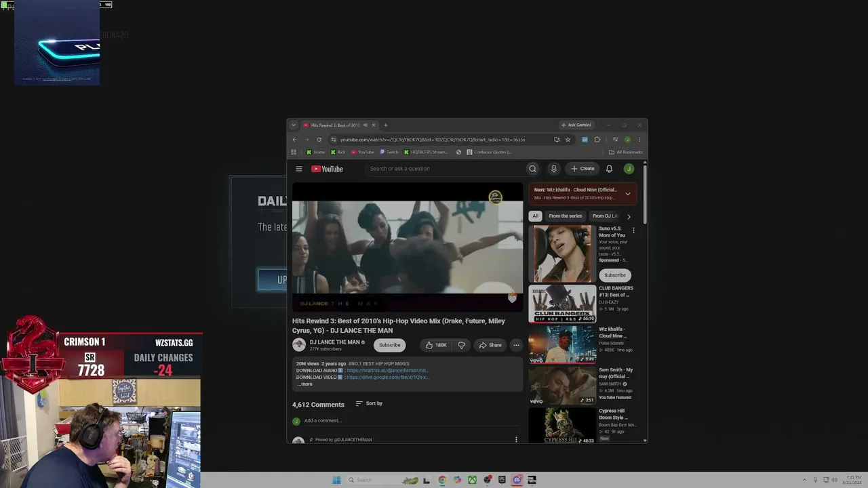Show more filter chips with the arrow
Viewport: 868px width, 488px height.
pyautogui.click(x=629, y=216)
